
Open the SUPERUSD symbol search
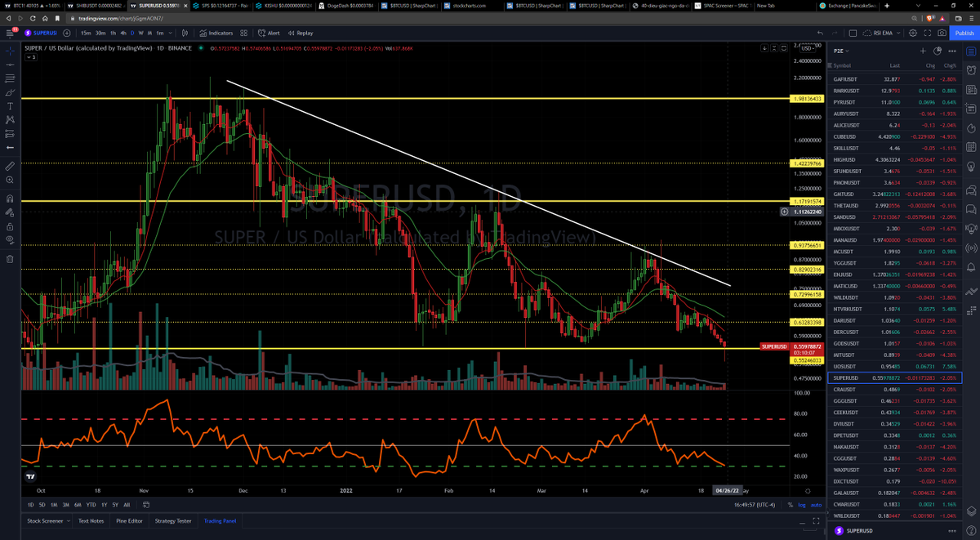(x=42, y=33)
